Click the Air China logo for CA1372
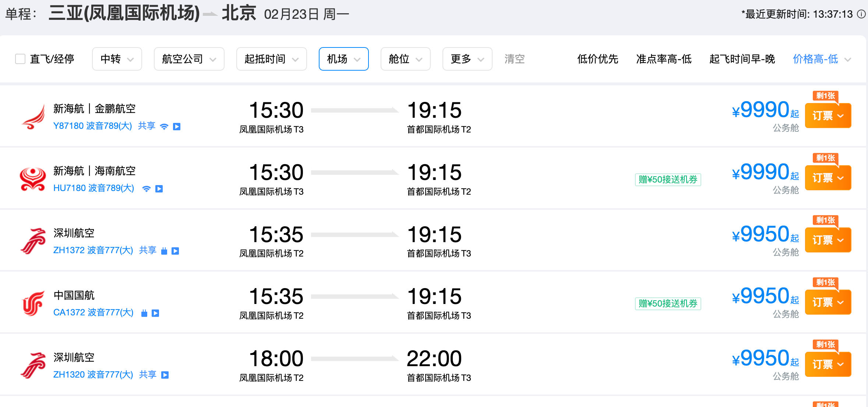This screenshot has width=868, height=407. coord(33,304)
